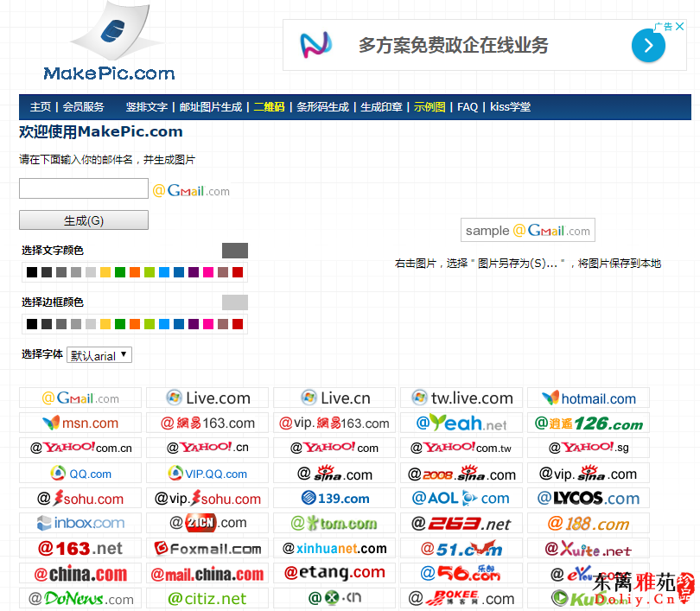700x611 pixels.
Task: Select the @sina.com logo tile
Action: tap(334, 473)
